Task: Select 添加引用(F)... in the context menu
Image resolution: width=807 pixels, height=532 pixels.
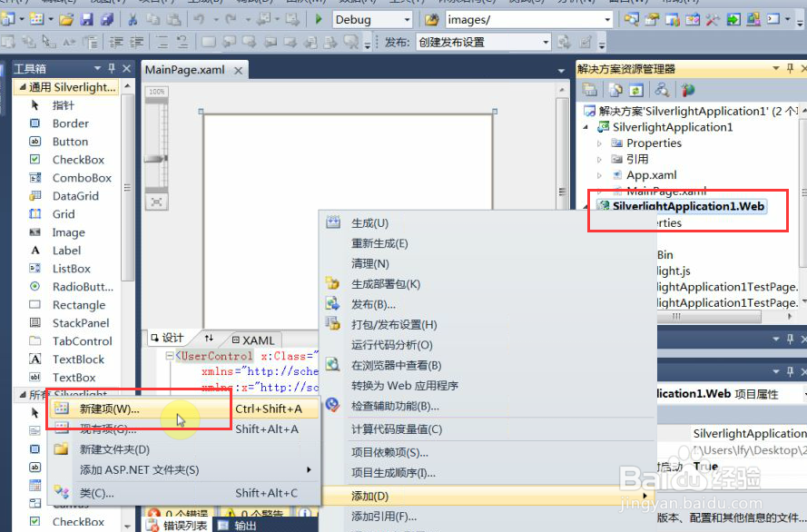Action: (x=489, y=516)
